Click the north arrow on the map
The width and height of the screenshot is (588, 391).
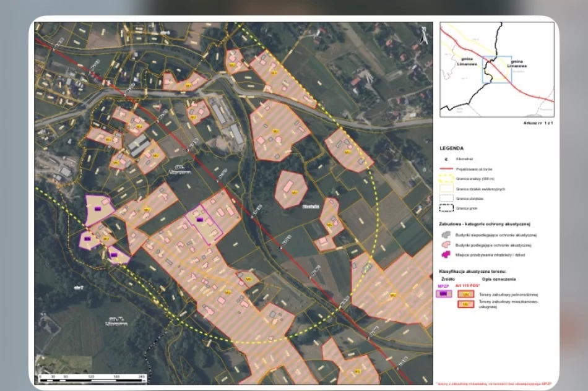424,36
